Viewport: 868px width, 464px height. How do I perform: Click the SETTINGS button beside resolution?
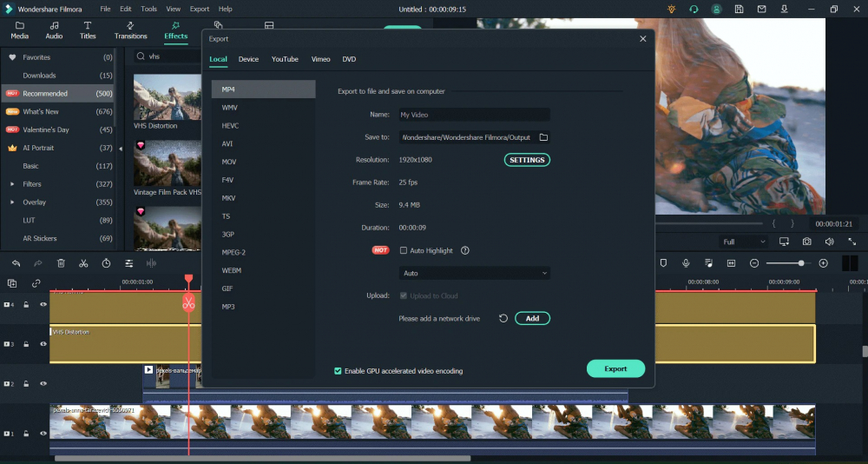tap(527, 160)
